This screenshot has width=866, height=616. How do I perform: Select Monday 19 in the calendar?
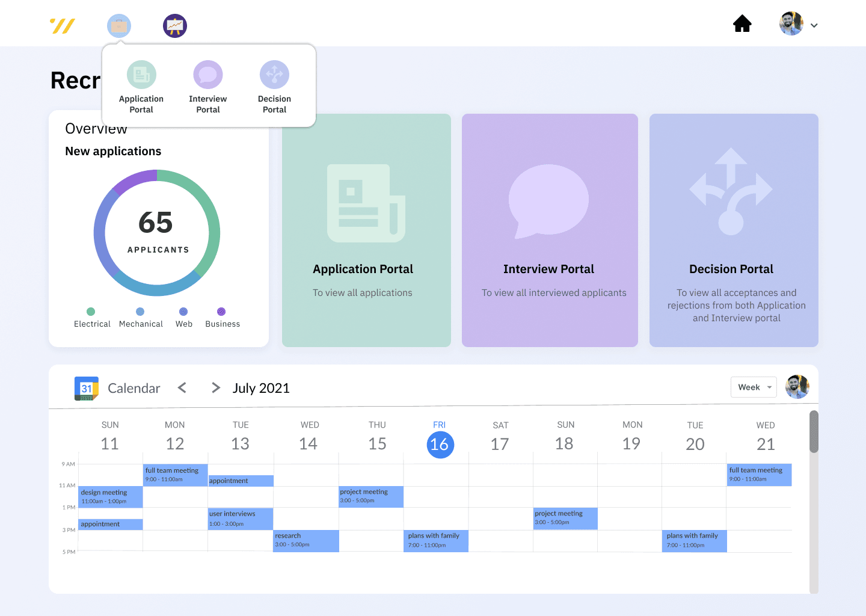(631, 444)
